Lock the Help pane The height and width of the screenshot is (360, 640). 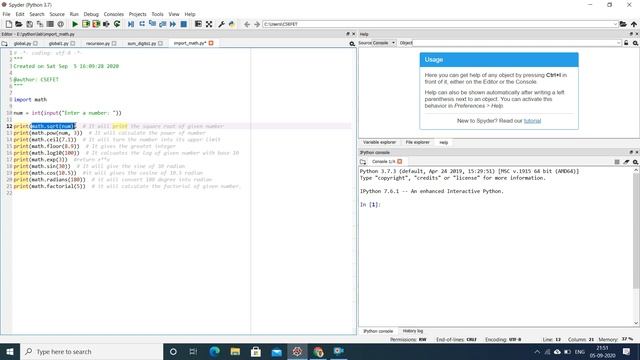[x=626, y=43]
